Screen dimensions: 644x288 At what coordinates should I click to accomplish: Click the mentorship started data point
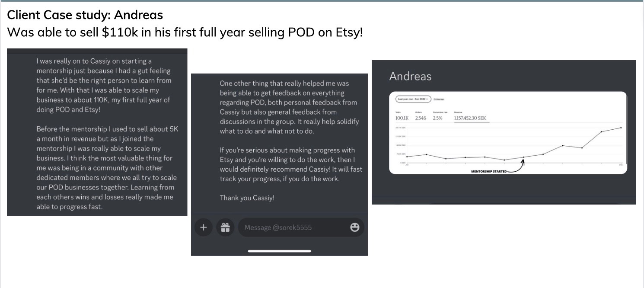pos(523,157)
